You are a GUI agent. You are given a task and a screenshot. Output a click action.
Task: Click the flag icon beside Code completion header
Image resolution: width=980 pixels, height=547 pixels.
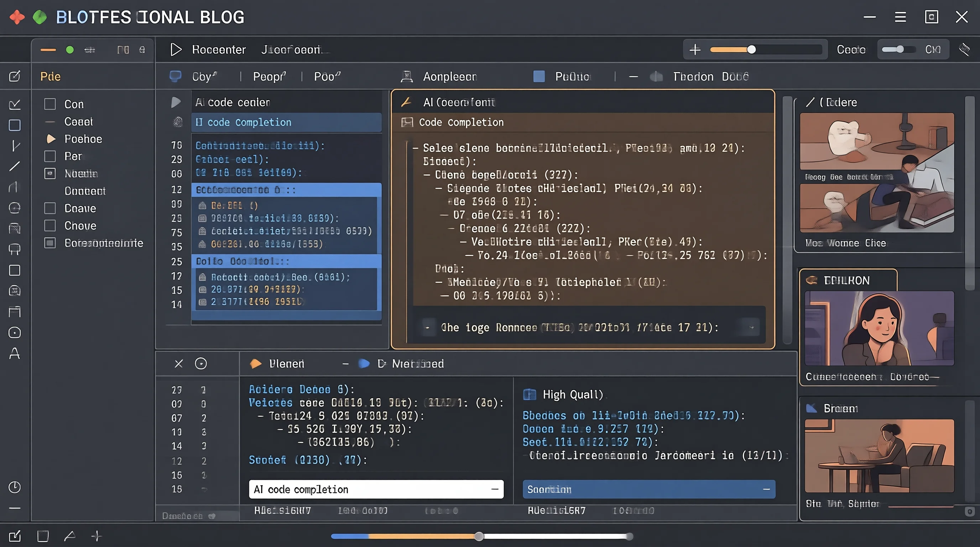point(407,122)
